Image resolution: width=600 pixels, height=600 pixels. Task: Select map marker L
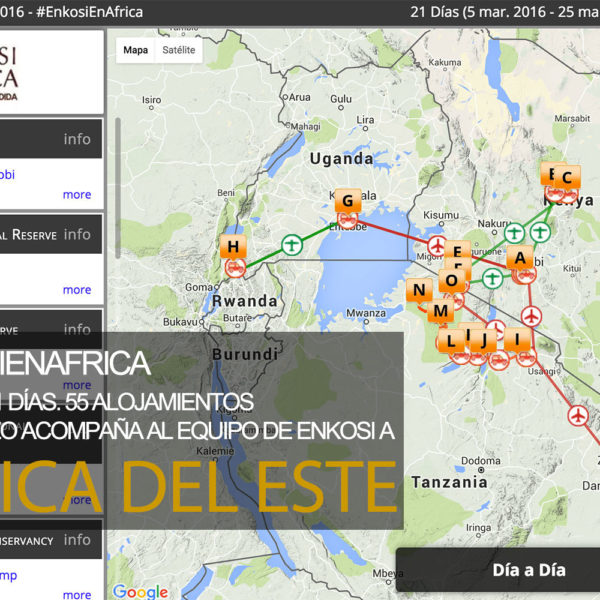point(451,341)
